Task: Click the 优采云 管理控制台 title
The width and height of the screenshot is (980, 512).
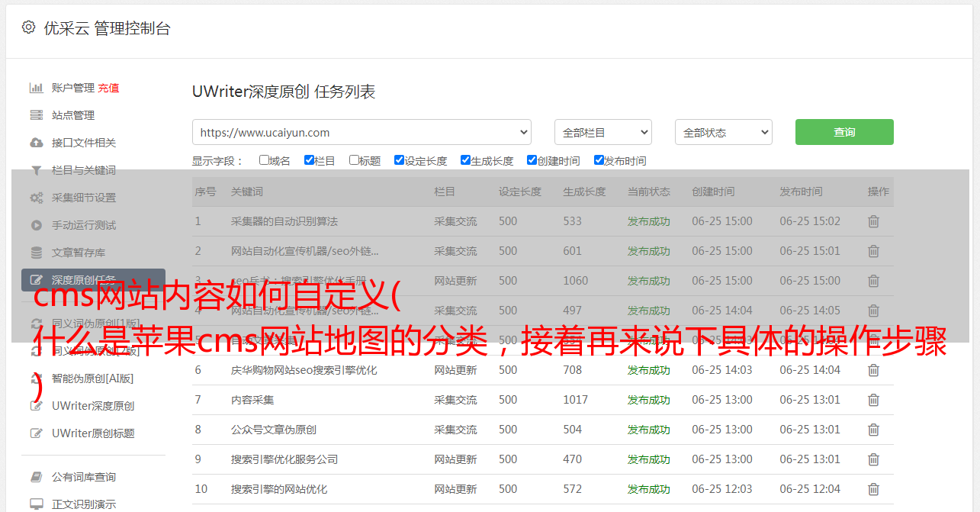Action: pos(107,28)
